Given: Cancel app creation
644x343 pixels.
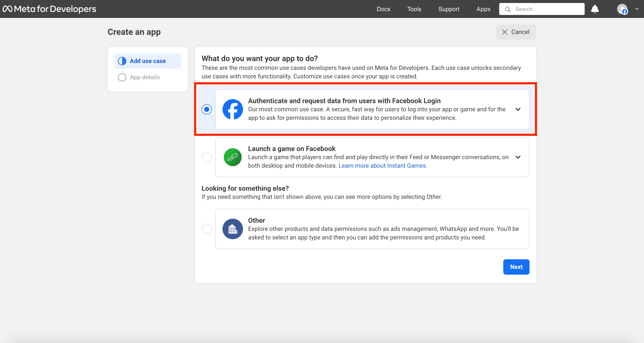Looking at the screenshot, I should [516, 32].
